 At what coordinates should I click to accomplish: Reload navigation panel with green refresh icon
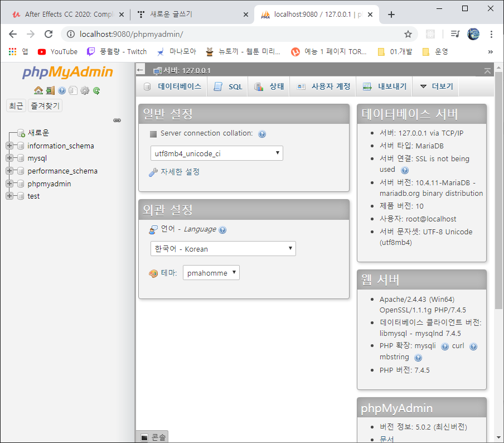tap(96, 90)
